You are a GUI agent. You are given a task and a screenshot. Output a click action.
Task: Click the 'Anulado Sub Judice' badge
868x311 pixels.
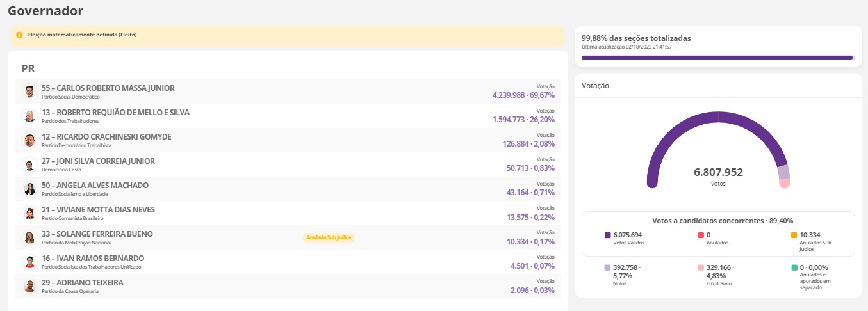tap(329, 237)
